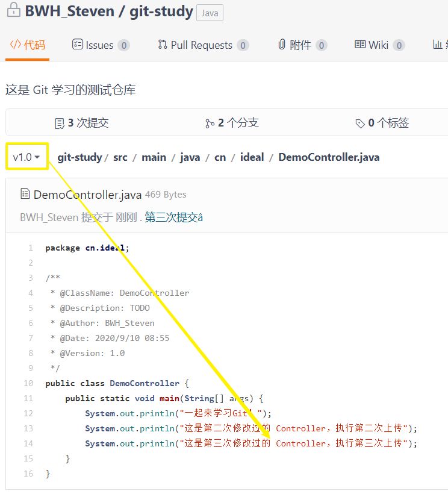Click the code brackets icon in 代码 tab
Screen dimensions: 448x497
16,45
